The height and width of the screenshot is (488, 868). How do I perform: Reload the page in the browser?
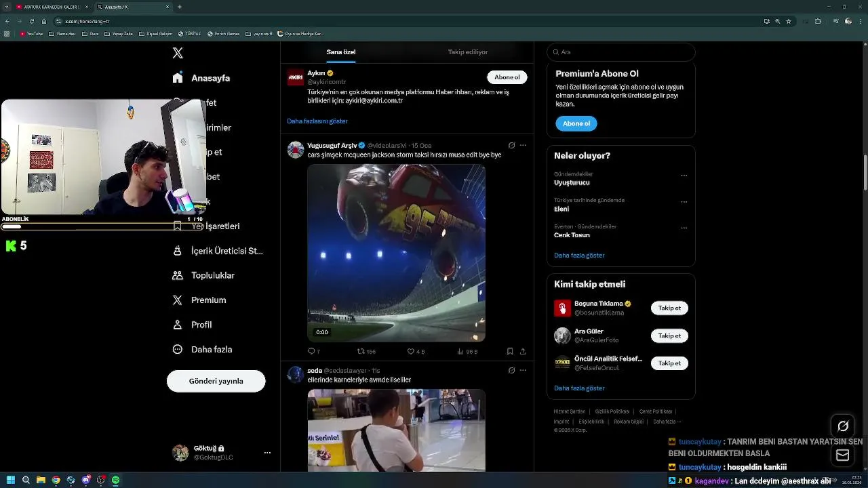(31, 21)
